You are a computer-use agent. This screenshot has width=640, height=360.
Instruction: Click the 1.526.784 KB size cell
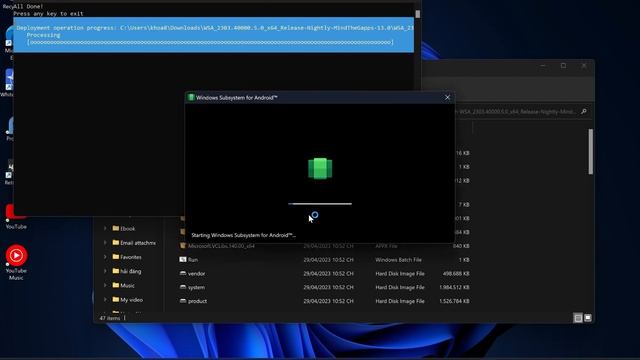tap(454, 301)
